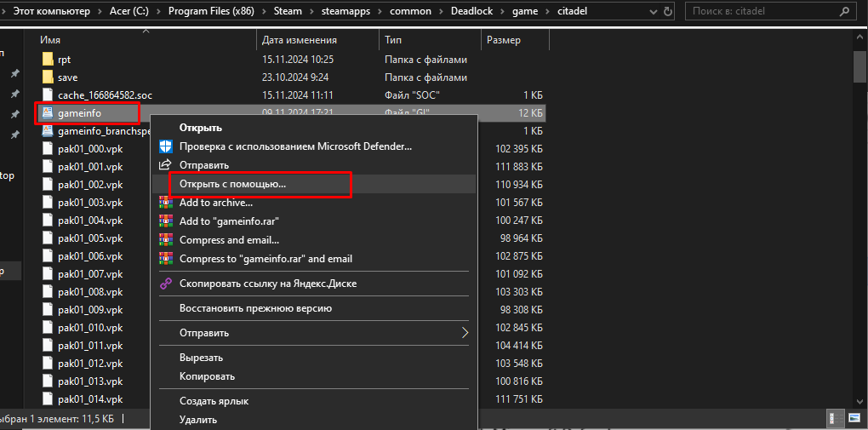Click the Microsoft Defender shield icon
Image resolution: width=868 pixels, height=430 pixels.
click(166, 146)
